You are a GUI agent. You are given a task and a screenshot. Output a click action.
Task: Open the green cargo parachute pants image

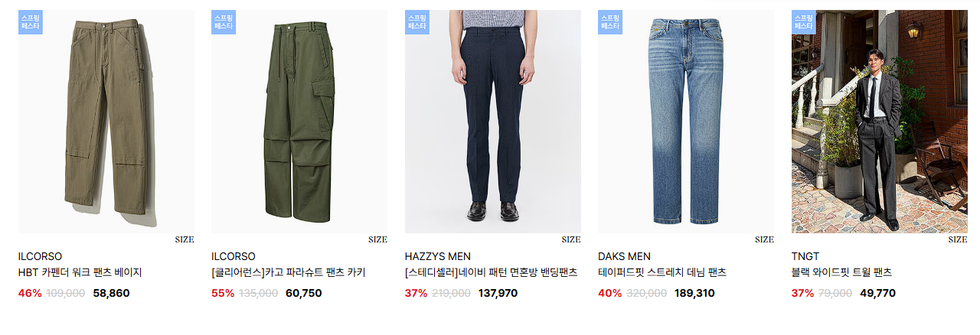pos(299,122)
